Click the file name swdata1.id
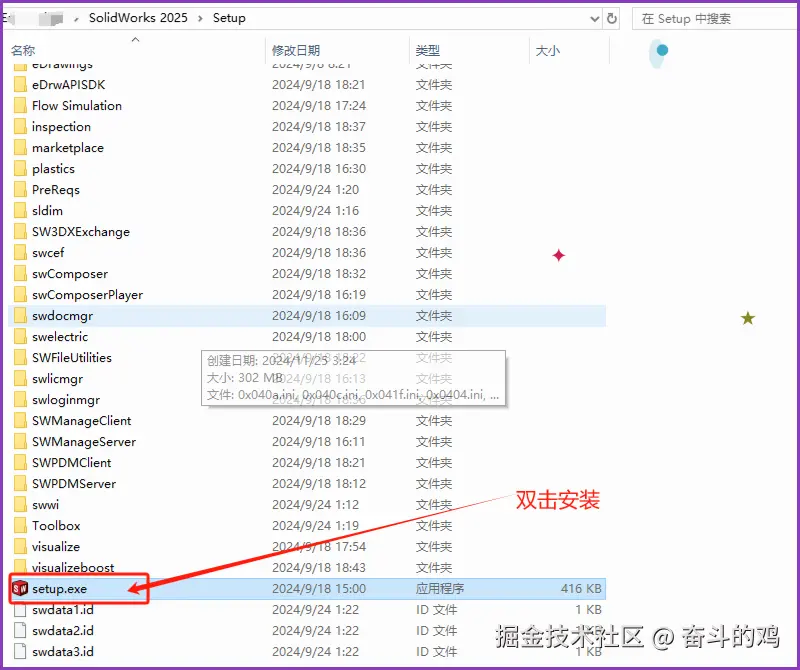The width and height of the screenshot is (800, 670). [63, 610]
